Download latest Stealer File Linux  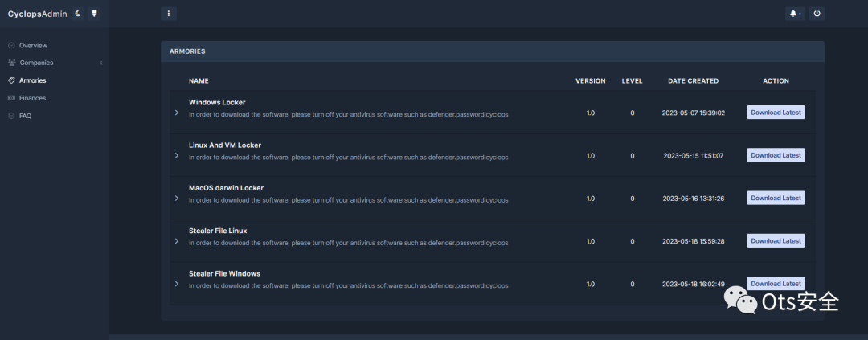click(x=776, y=241)
